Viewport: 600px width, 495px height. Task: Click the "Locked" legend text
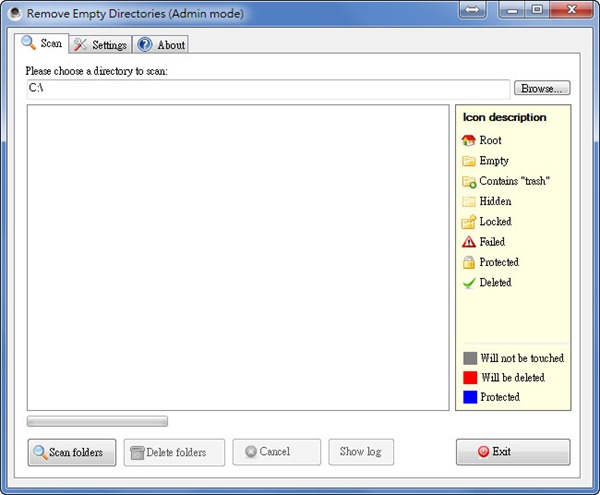click(x=495, y=221)
